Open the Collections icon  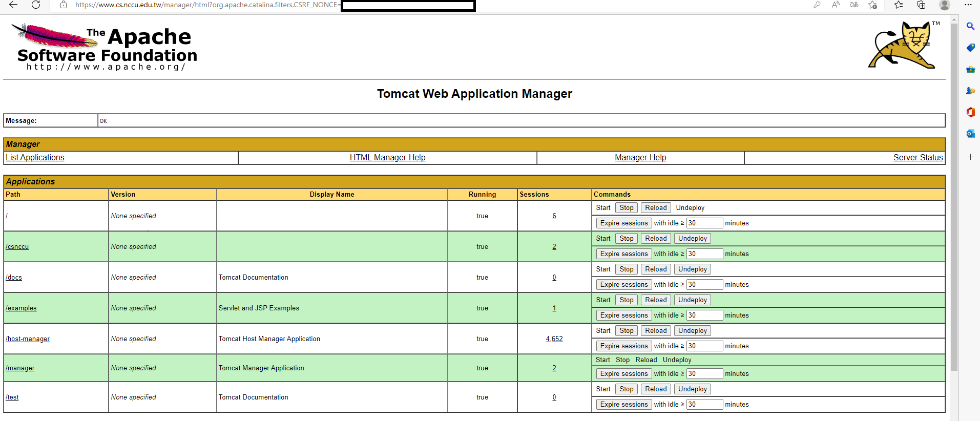[921, 5]
